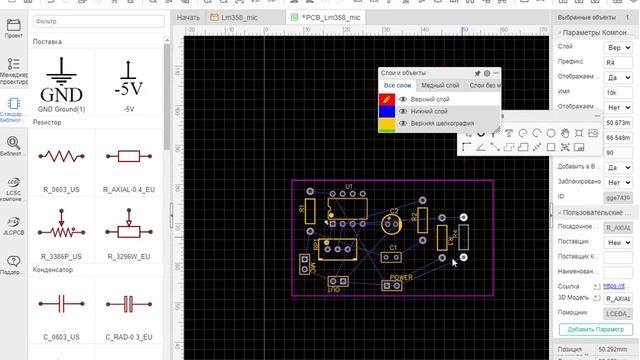Select the Canvas Origin corner tool
Viewport: 640px width, 360px height.
click(x=467, y=147)
